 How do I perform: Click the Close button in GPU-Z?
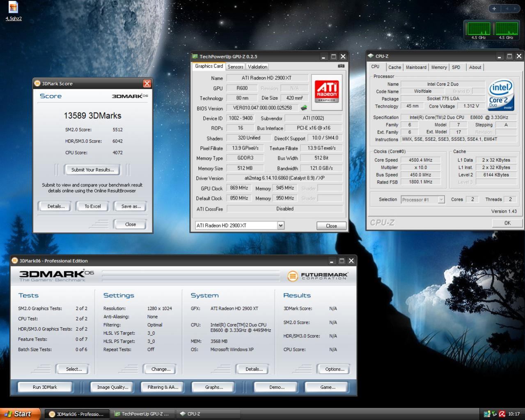[331, 226]
